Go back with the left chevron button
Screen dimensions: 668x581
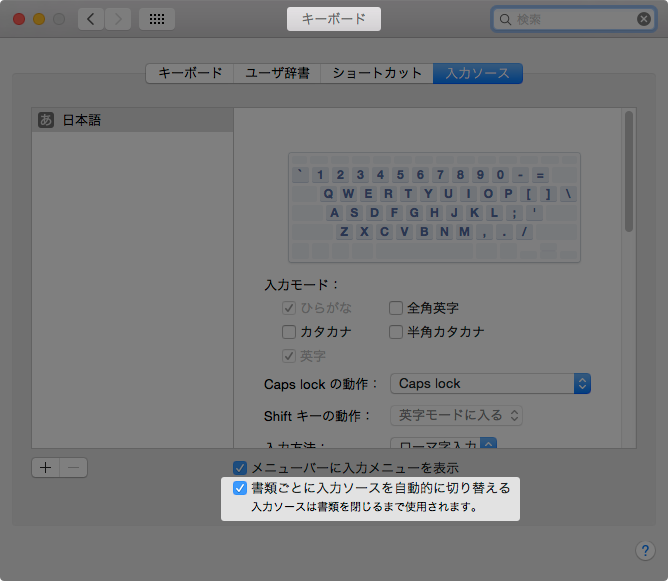coord(91,19)
